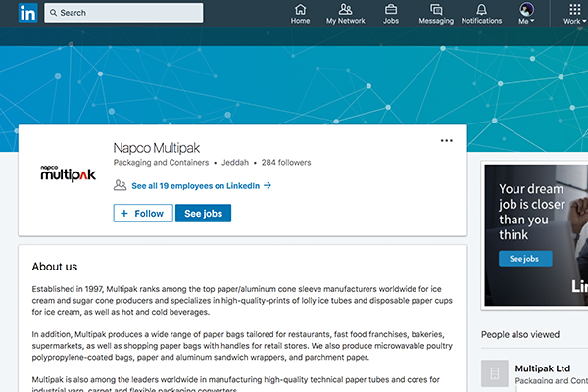Click the Packaging and Containers industry text
This screenshot has height=392, width=588.
click(x=161, y=163)
